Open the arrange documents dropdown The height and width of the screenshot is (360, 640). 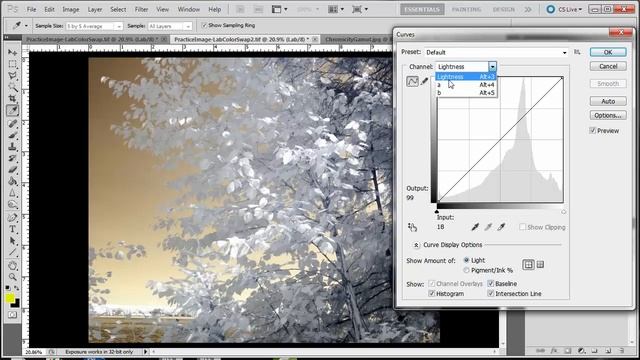(336, 9)
